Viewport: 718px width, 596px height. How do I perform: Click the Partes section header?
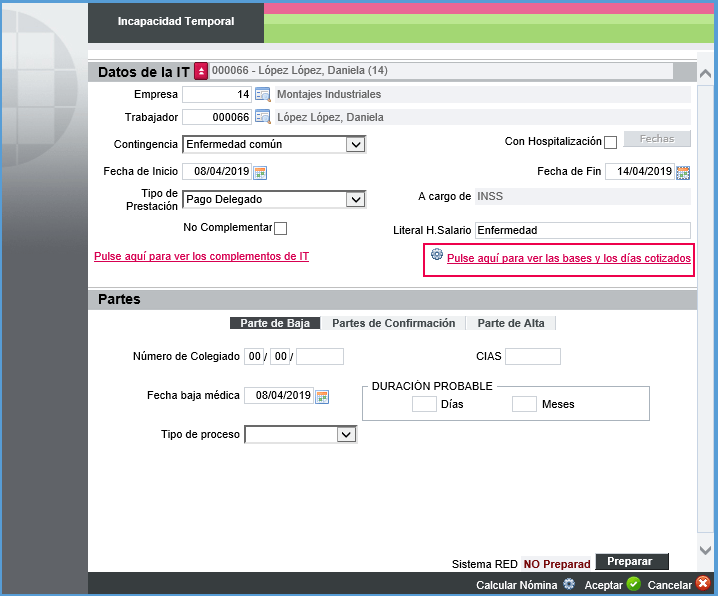point(392,299)
